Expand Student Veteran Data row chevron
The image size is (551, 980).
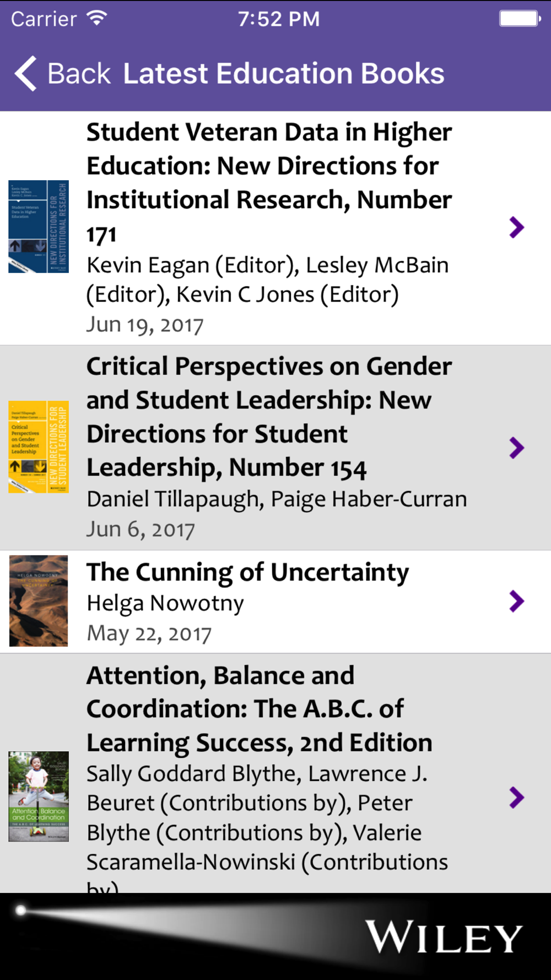(x=516, y=227)
